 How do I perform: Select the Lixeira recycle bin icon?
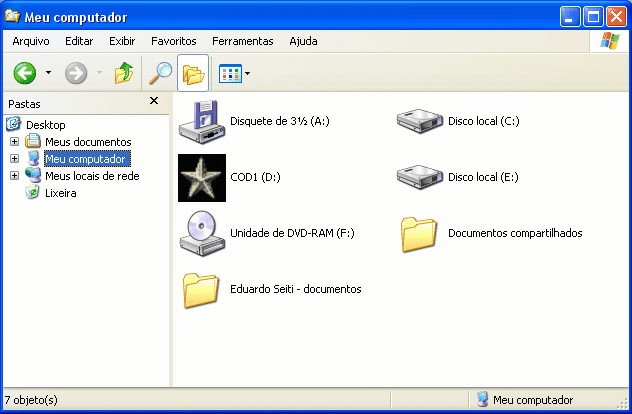coord(32,192)
